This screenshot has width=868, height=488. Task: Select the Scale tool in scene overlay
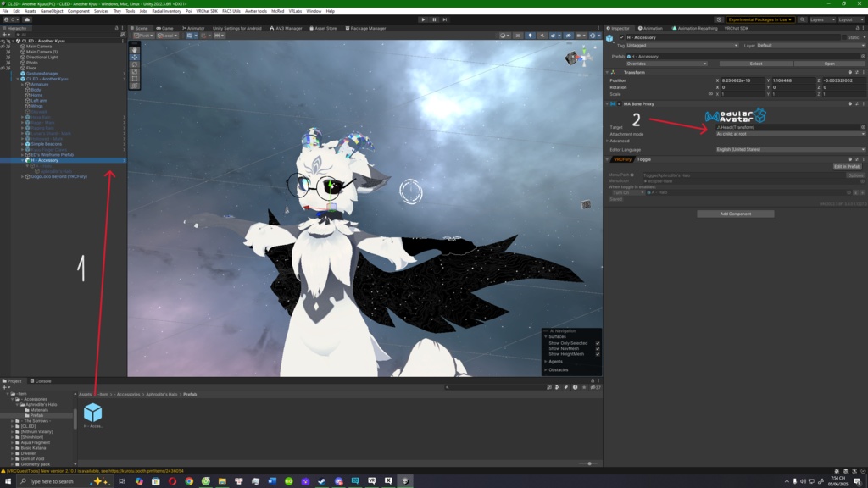pyautogui.click(x=135, y=72)
